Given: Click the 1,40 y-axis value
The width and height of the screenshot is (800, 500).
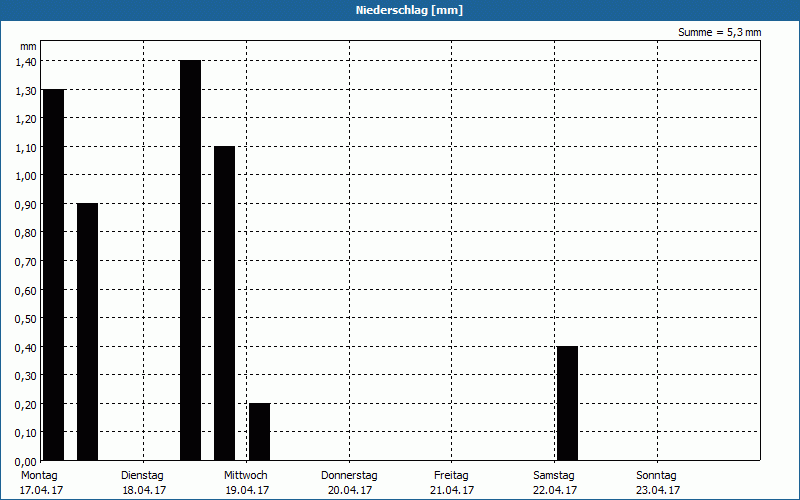Looking at the screenshot, I should click(x=26, y=62).
